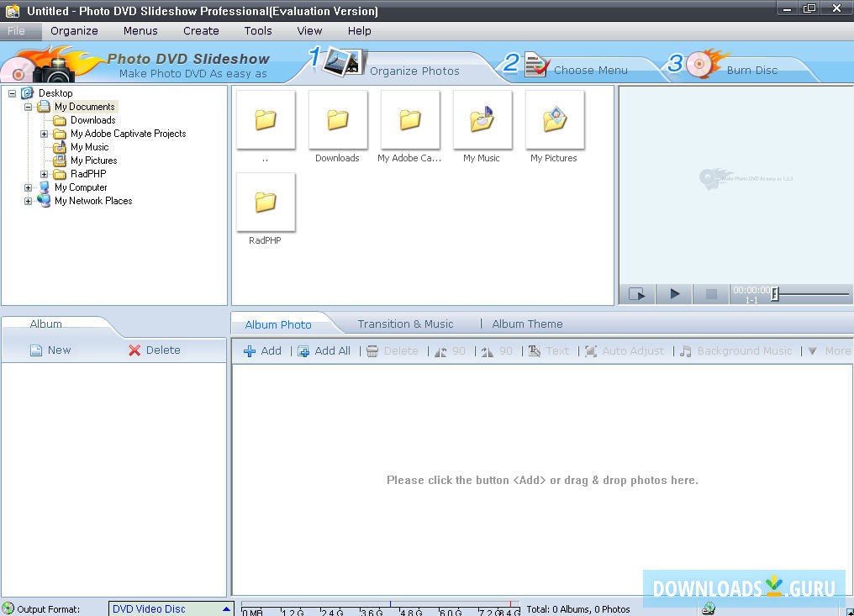
Task: Click 'Total: 0 Albums, 0 Photos' status text
Action: pyautogui.click(x=577, y=609)
